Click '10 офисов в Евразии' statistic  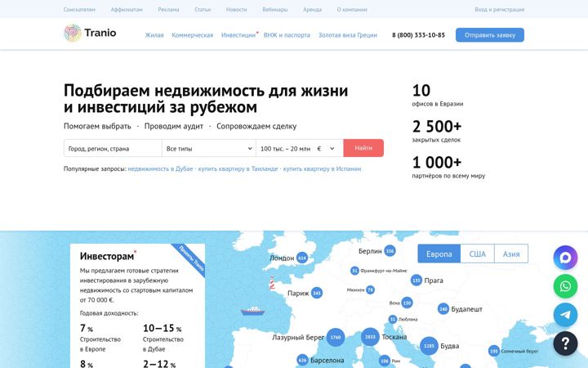437,95
